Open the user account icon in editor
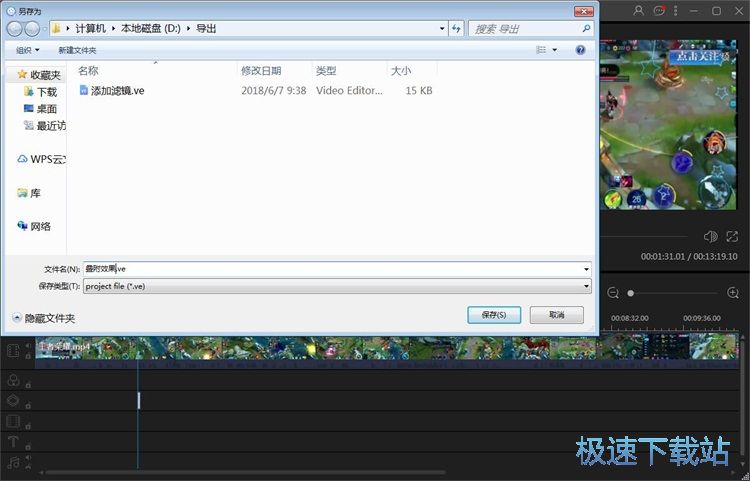Image resolution: width=750 pixels, height=481 pixels. (x=638, y=11)
